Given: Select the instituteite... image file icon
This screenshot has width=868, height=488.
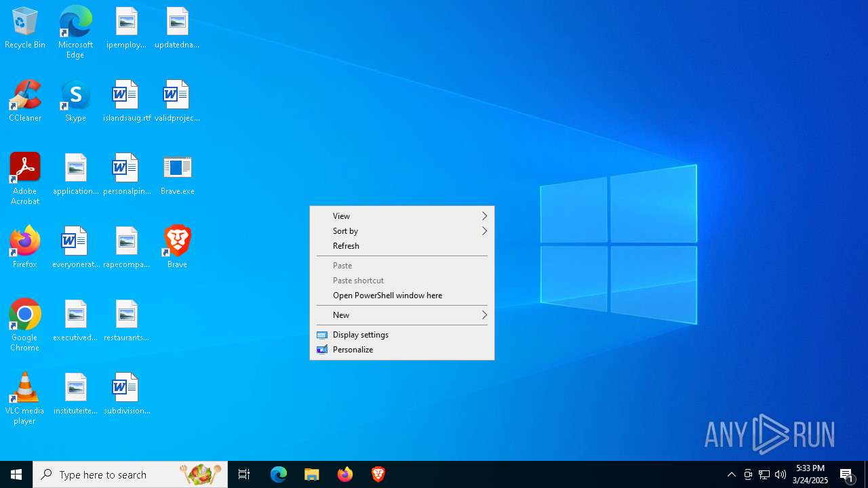Looking at the screenshot, I should point(75,394).
